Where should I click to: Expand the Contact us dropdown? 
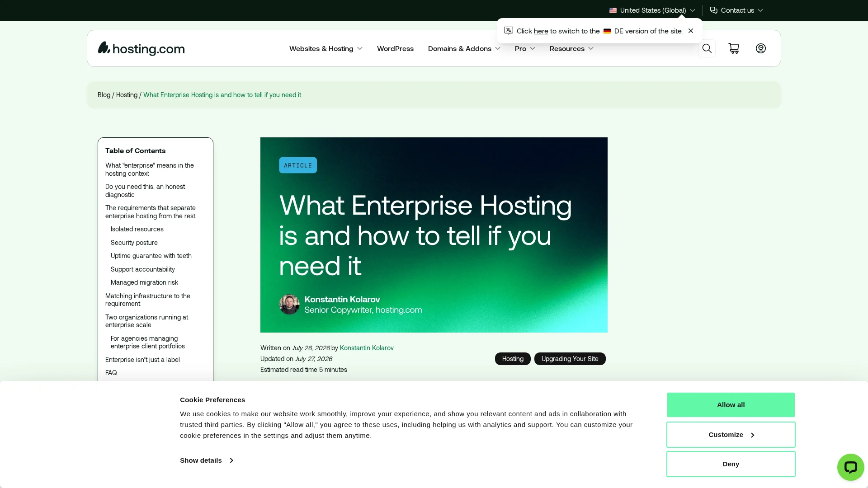(x=736, y=10)
